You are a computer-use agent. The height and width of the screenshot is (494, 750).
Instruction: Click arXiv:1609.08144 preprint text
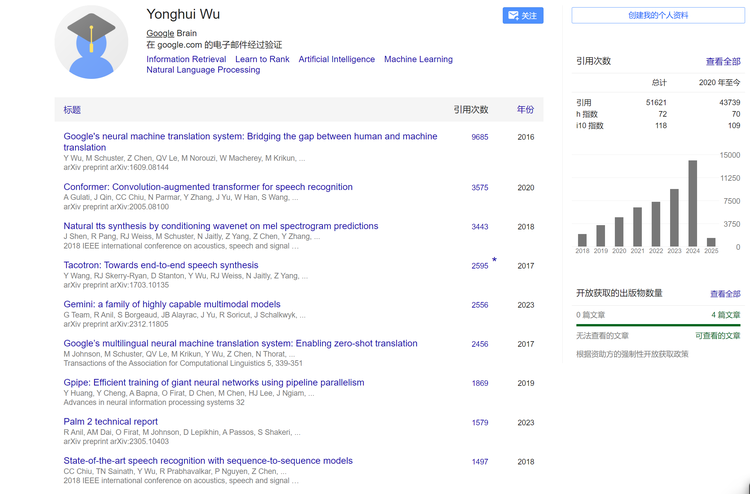coord(116,167)
